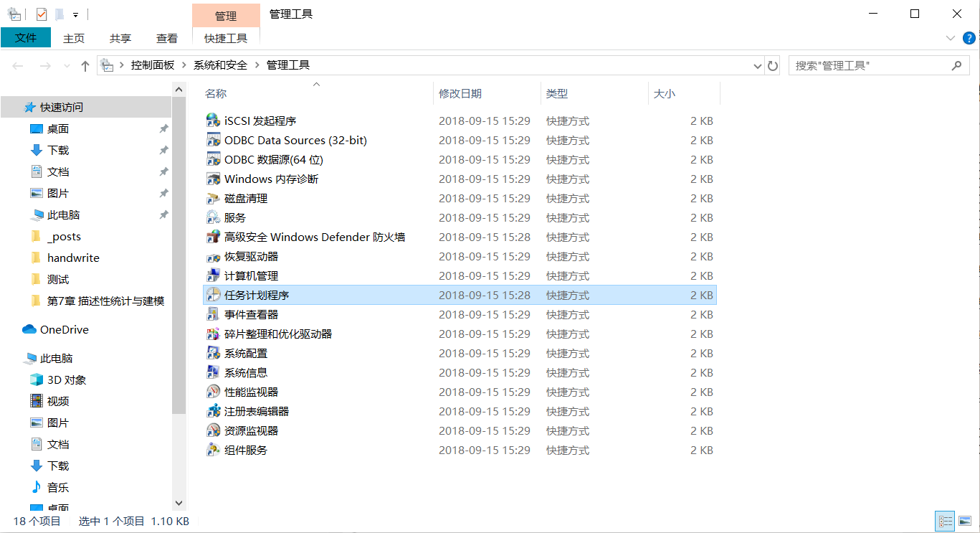Select the 事件查看器 icon
The width and height of the screenshot is (980, 533).
tap(213, 314)
